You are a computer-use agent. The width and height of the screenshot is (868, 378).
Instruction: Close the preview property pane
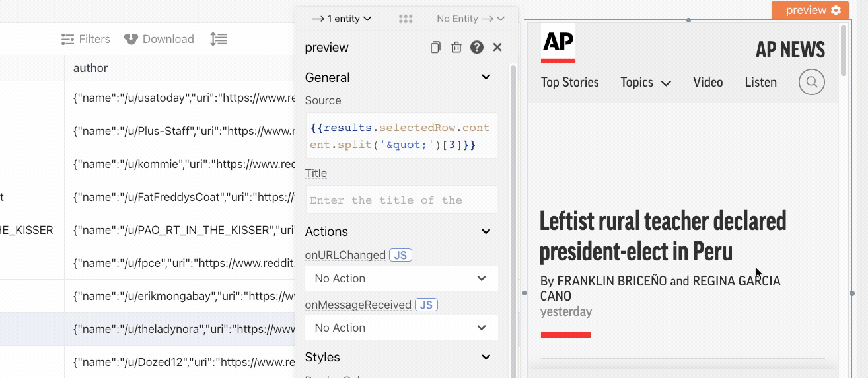(x=497, y=48)
